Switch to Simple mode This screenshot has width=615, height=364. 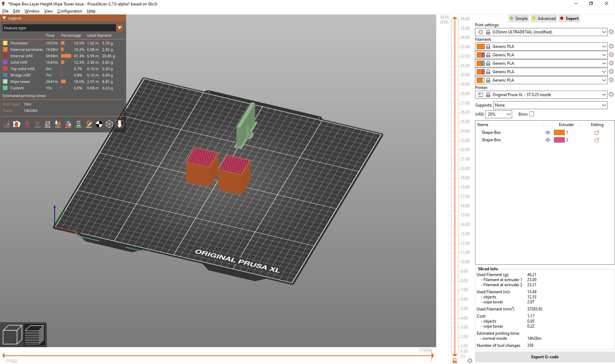pyautogui.click(x=519, y=18)
